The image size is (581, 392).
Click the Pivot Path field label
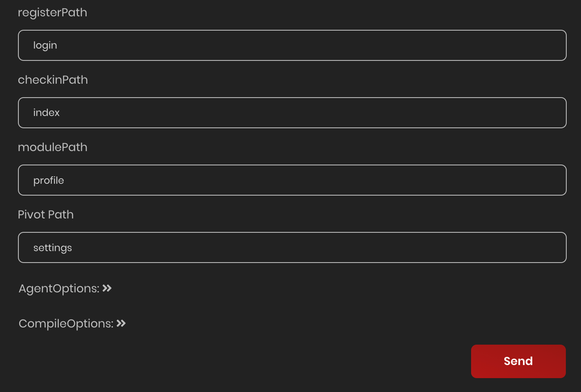46,215
